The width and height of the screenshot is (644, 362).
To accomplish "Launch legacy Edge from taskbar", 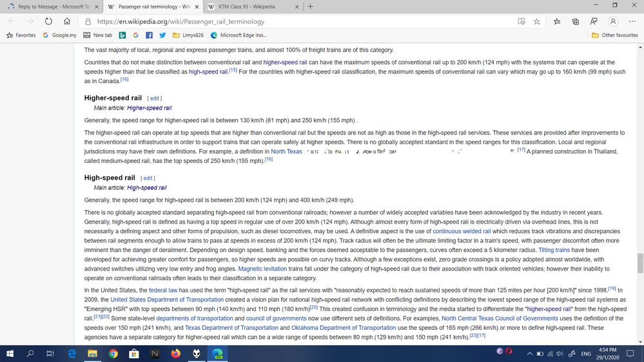I will click(72, 354).
